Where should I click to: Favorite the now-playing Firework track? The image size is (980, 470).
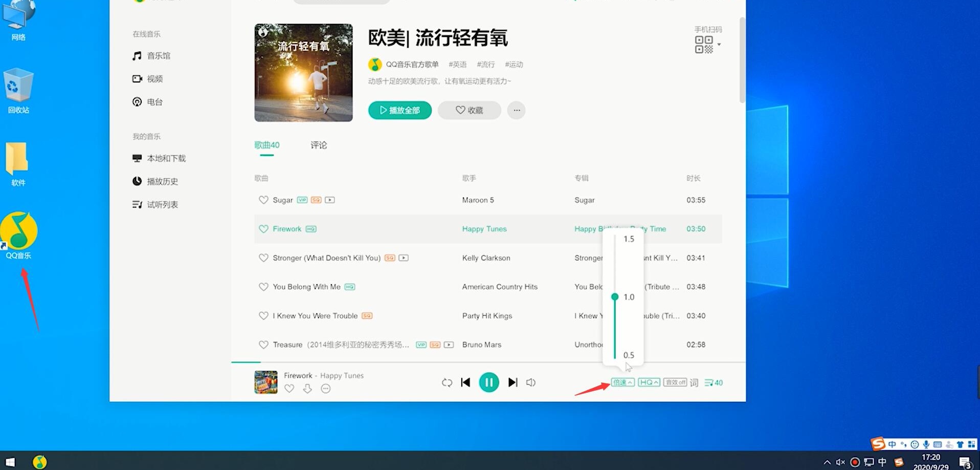(x=289, y=389)
